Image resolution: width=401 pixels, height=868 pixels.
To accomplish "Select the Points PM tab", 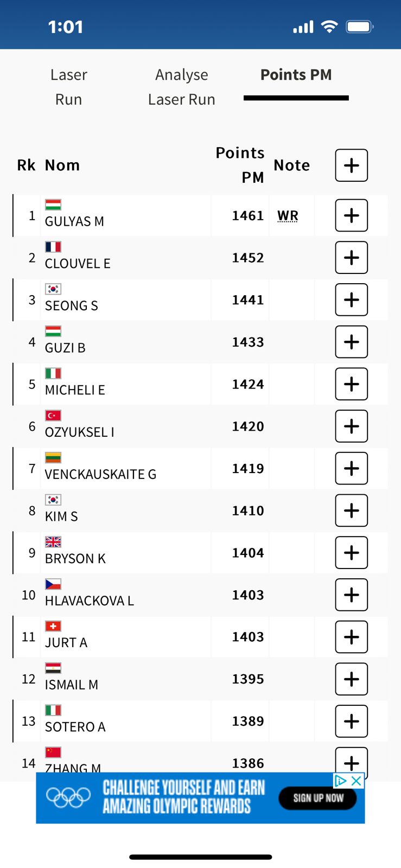I will point(296,75).
